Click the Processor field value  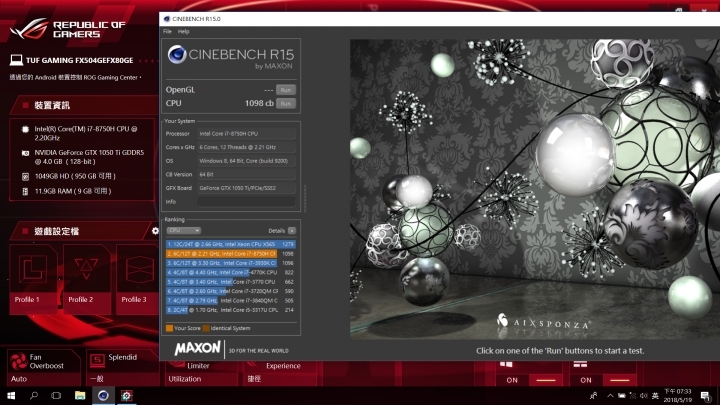point(247,134)
